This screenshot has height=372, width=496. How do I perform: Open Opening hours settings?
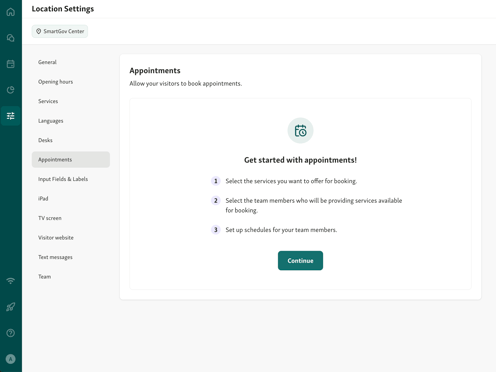click(x=71, y=82)
